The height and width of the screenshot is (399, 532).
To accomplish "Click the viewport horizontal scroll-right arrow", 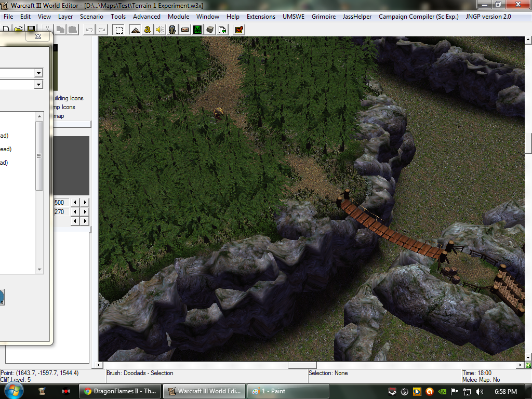I will point(521,365).
